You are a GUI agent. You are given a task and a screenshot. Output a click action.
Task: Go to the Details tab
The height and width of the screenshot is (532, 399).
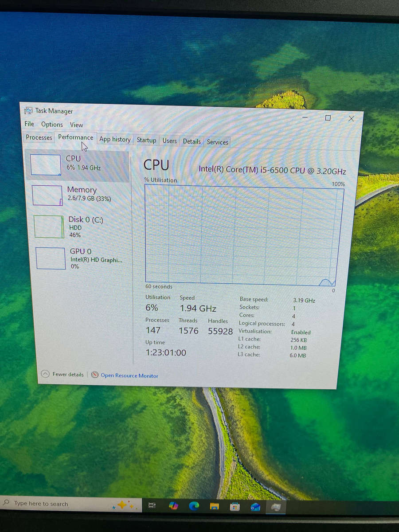click(x=192, y=141)
